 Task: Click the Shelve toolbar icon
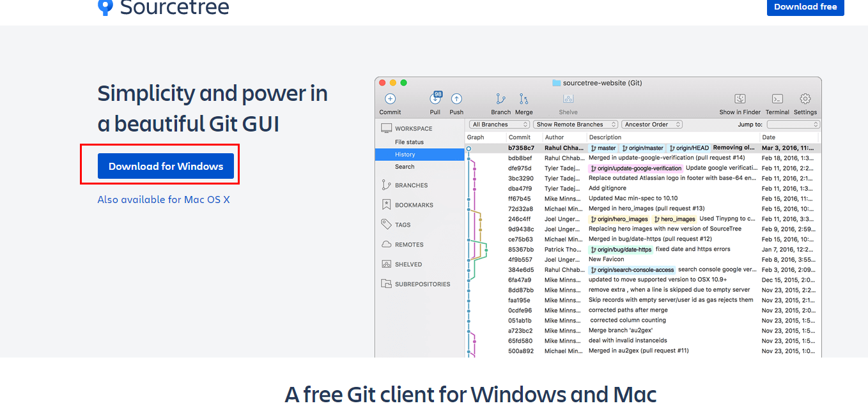coord(568,99)
